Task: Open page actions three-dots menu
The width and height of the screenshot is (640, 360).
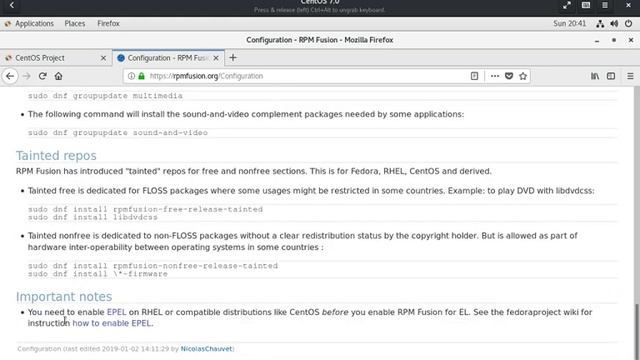Action: coord(495,76)
